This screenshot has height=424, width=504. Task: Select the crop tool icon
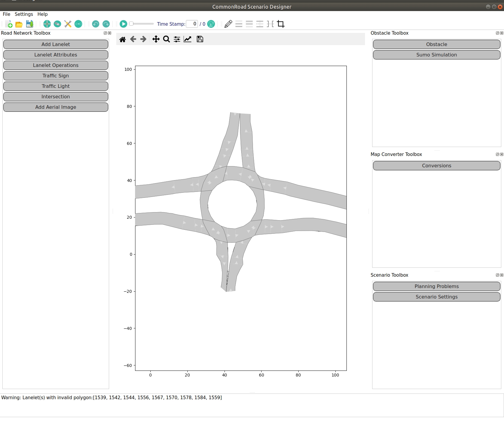tap(281, 24)
